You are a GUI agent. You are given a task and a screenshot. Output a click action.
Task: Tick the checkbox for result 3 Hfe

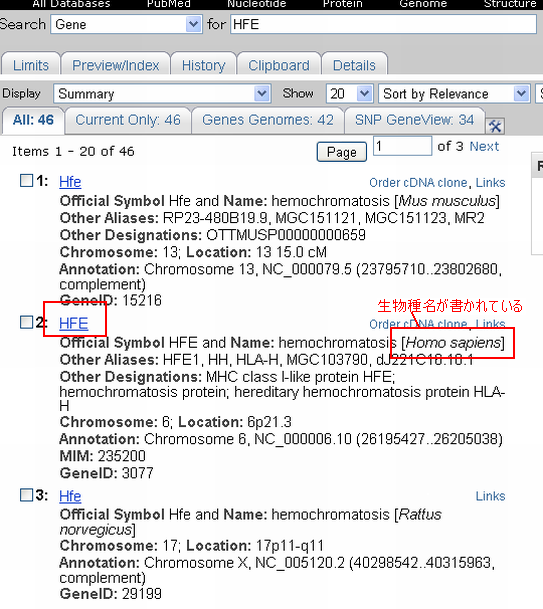click(26, 495)
